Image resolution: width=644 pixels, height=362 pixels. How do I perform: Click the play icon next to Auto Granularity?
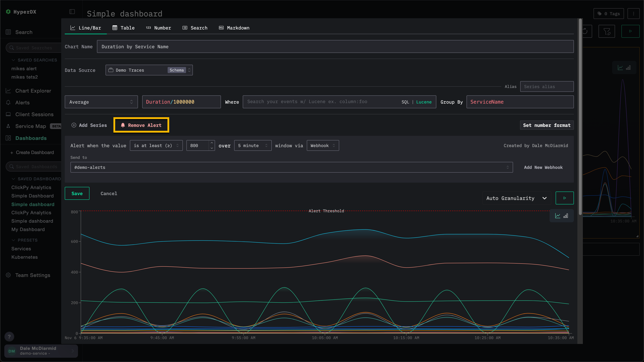click(x=564, y=198)
